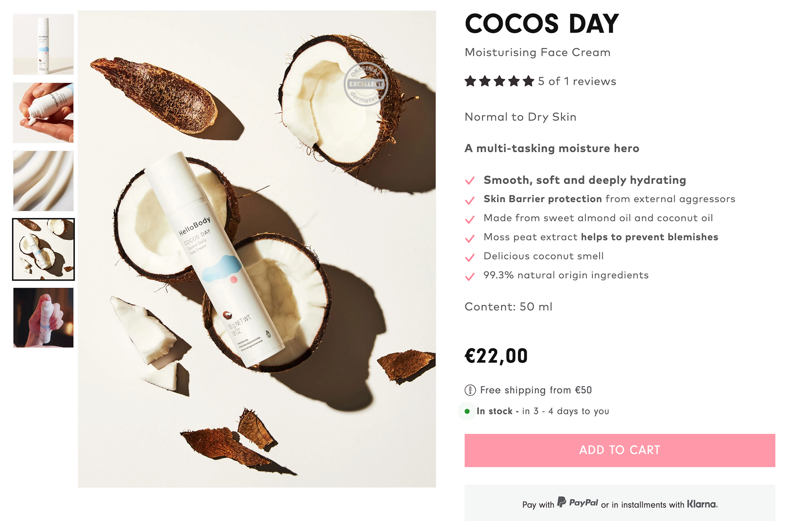Select the first thumbnail of standing bottle
This screenshot has width=793, height=532.
coord(43,44)
